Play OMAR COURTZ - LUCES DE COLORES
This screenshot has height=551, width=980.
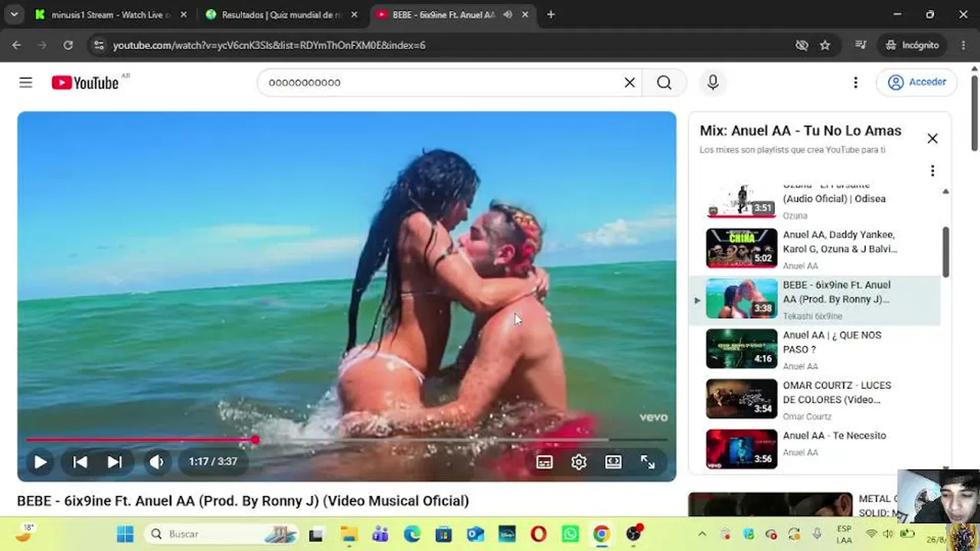[x=815, y=399]
